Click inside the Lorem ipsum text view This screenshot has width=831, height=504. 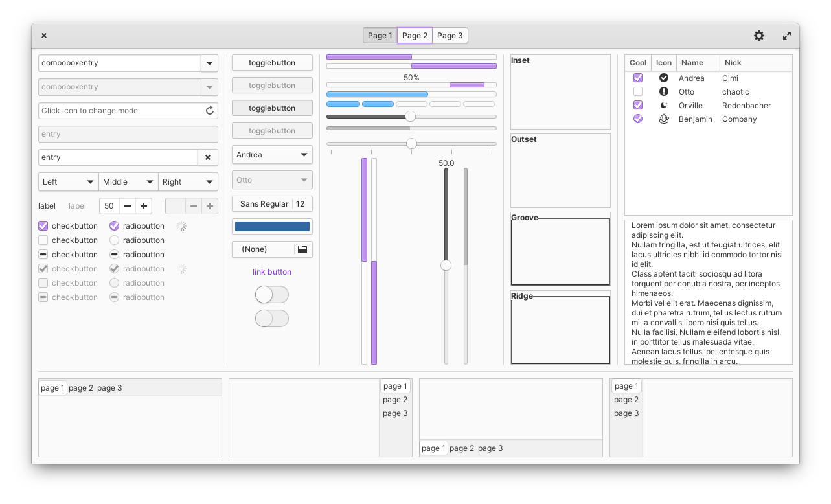click(x=709, y=292)
